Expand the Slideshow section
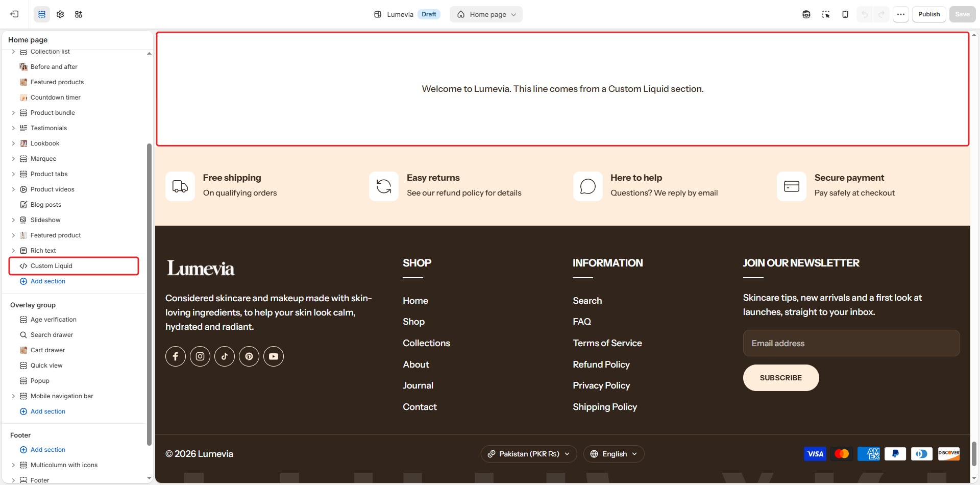 pyautogui.click(x=13, y=220)
